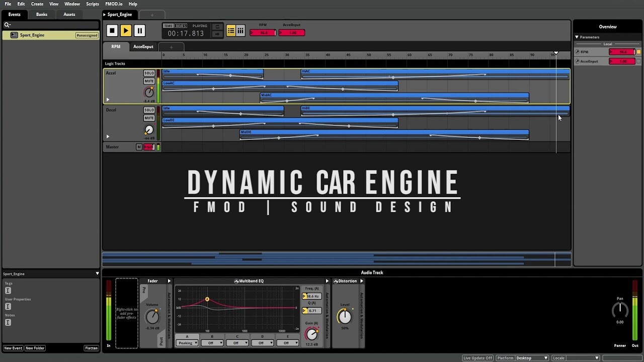This screenshot has height=362, width=644.
Task: Enable loop playback next to the time display
Action: 218,28
